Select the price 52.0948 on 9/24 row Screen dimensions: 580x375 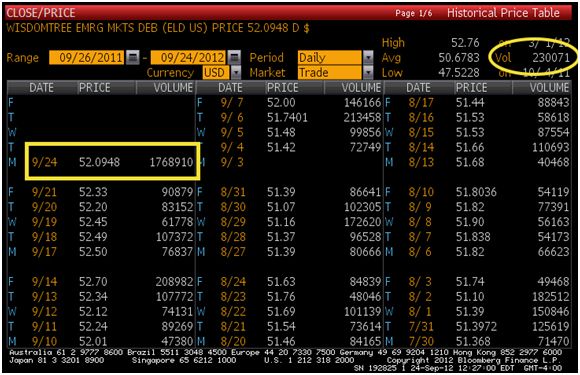click(x=100, y=162)
